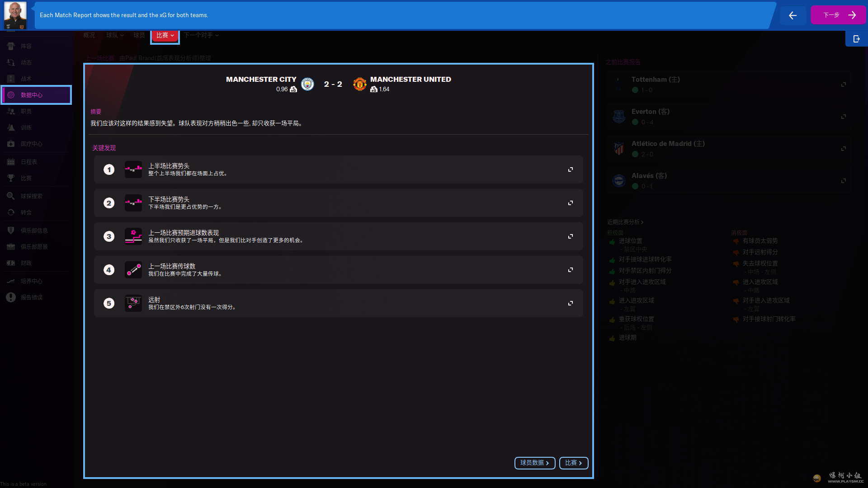Open the 动态 sidebar icon
This screenshot has width=868, height=488.
click(11, 62)
